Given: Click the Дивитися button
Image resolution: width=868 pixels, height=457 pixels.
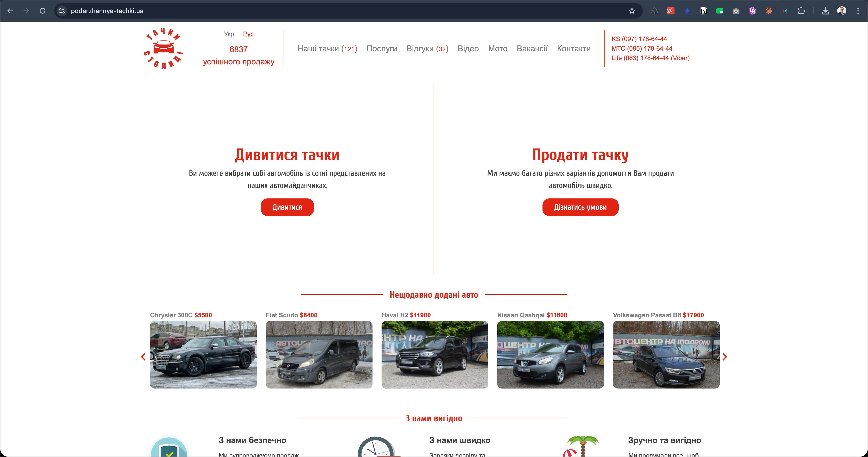Looking at the screenshot, I should tap(287, 207).
